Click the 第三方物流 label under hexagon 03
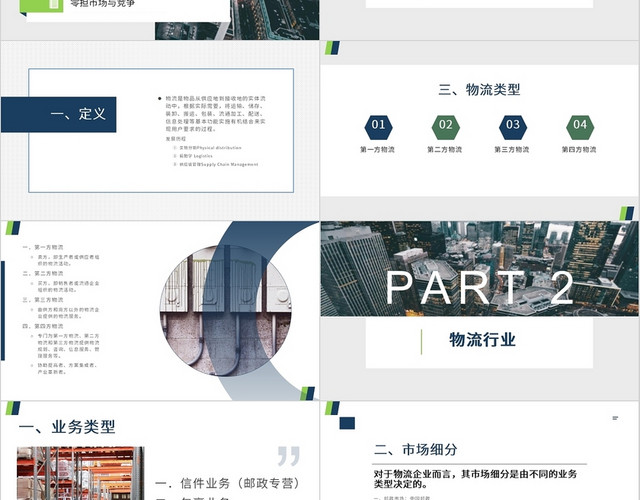The image size is (640, 500). click(512, 149)
